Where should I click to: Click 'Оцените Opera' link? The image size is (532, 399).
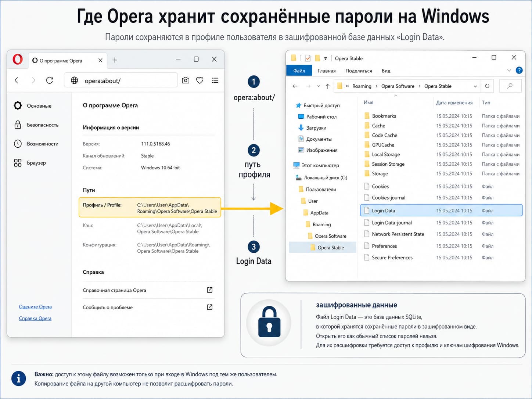pos(35,307)
